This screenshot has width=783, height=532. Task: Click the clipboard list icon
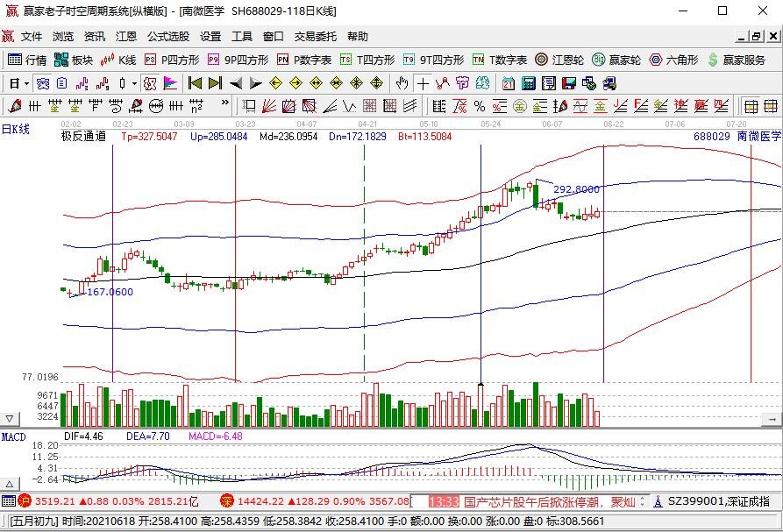62,83
